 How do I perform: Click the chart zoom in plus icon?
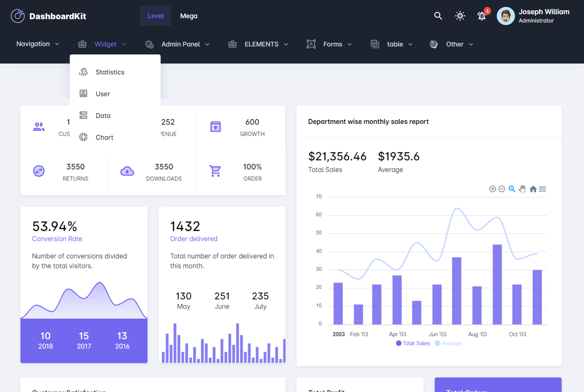(492, 189)
